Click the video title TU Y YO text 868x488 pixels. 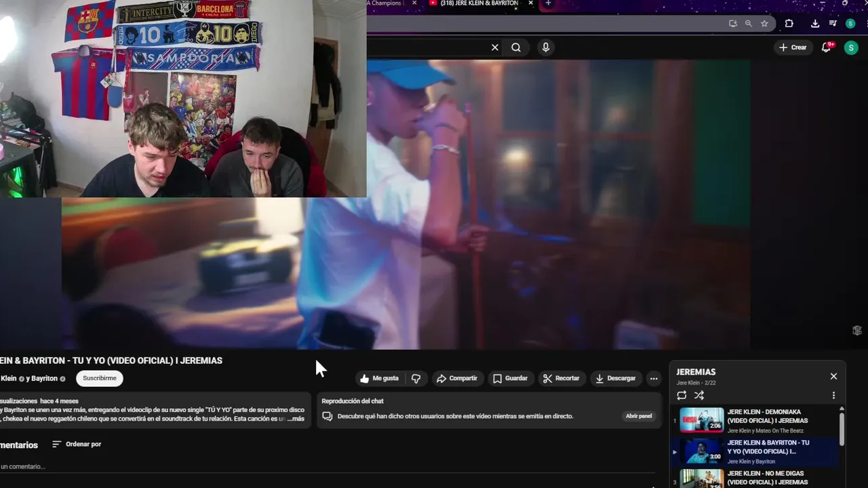111,361
